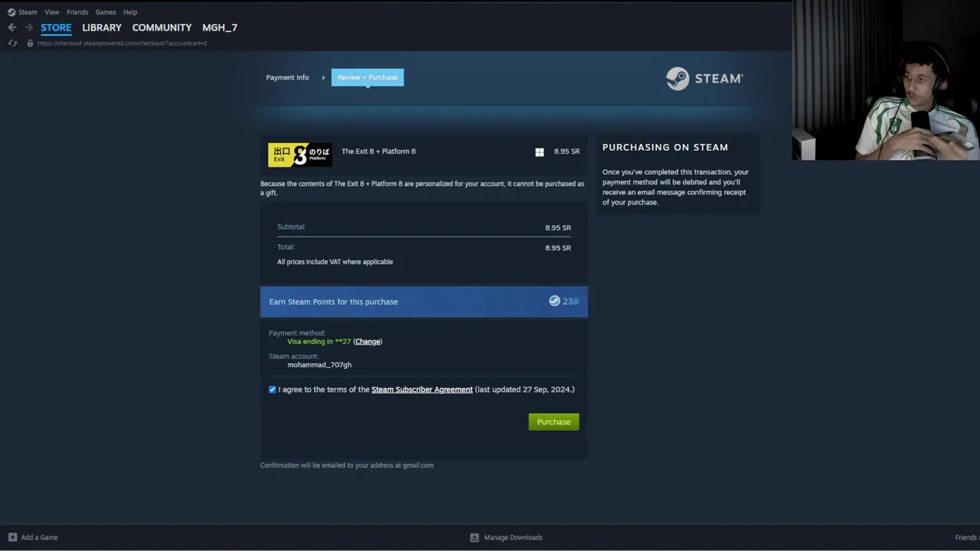Viewport: 980px width, 551px height.
Task: Click the Manage Downloads icon
Action: coord(474,537)
